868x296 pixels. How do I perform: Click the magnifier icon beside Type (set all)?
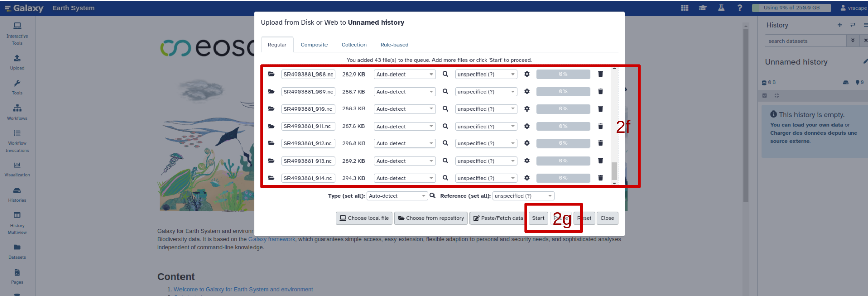pos(432,195)
